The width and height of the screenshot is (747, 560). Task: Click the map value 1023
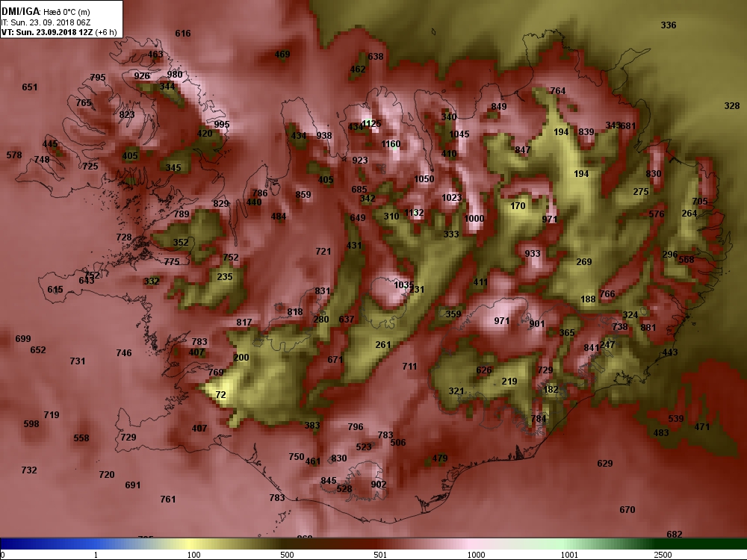(x=452, y=198)
